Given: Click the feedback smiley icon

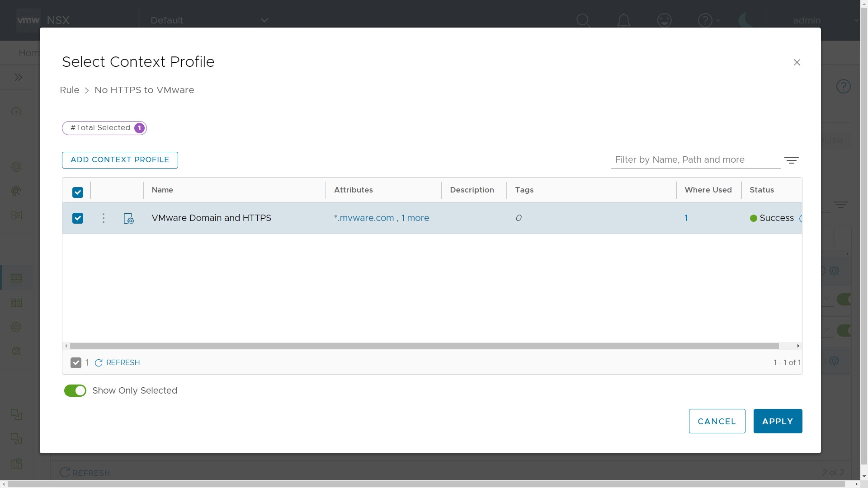Looking at the screenshot, I should click(x=664, y=20).
